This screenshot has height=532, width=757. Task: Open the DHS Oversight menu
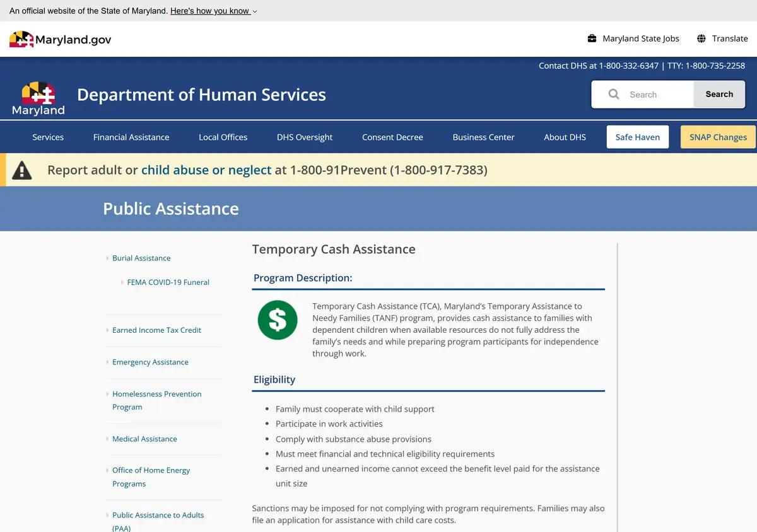click(305, 137)
